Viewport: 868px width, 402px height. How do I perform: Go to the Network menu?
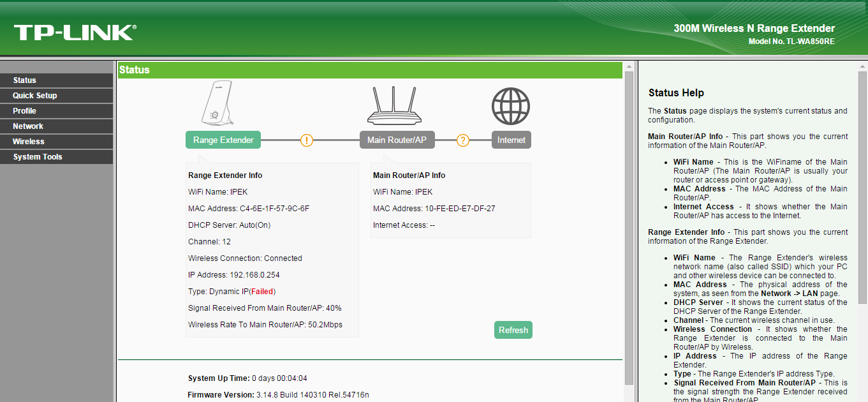coord(57,126)
